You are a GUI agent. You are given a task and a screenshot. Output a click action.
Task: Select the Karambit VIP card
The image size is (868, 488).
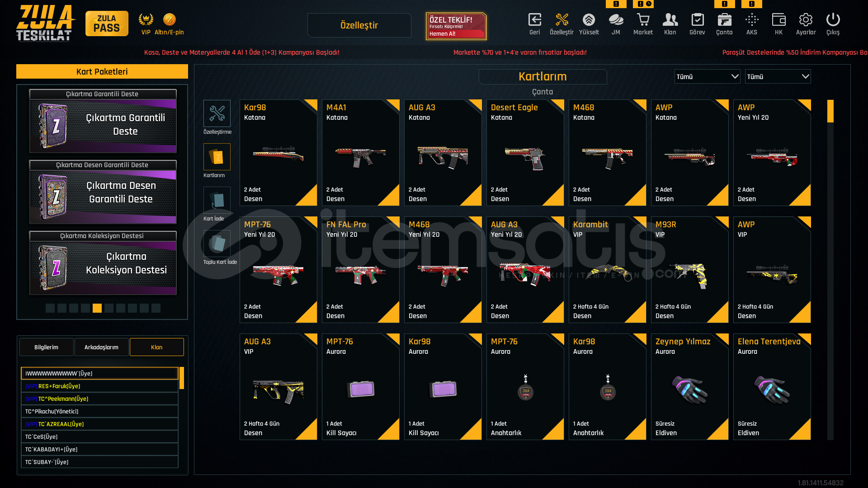[x=607, y=270]
